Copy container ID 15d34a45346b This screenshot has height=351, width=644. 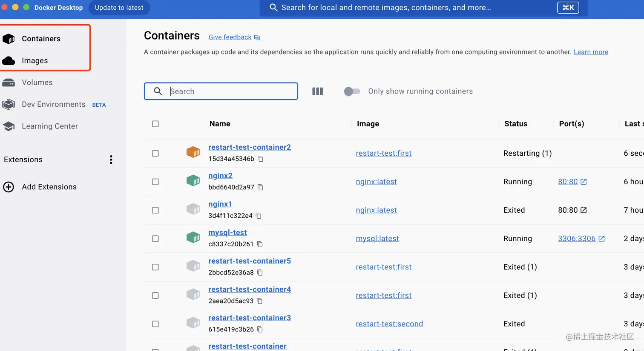(260, 159)
